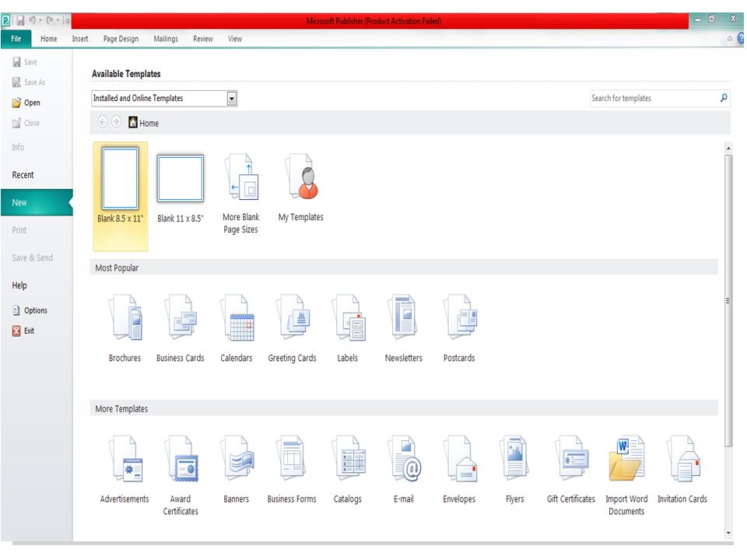The image size is (747, 560).
Task: Open the Advertisements template category
Action: pyautogui.click(x=124, y=469)
